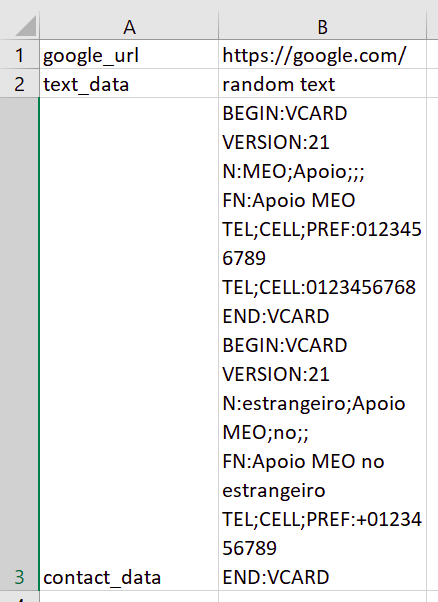Select the BEGIN:VCARD multi-line cell
The image size is (438, 602).
(x=322, y=344)
